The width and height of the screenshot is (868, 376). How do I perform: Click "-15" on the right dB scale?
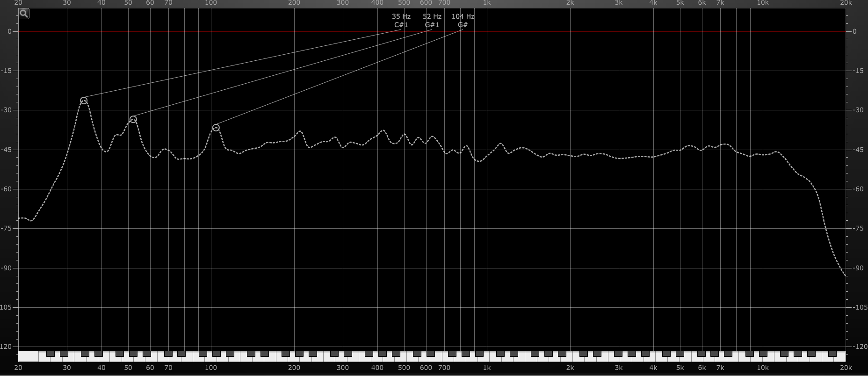coord(858,71)
